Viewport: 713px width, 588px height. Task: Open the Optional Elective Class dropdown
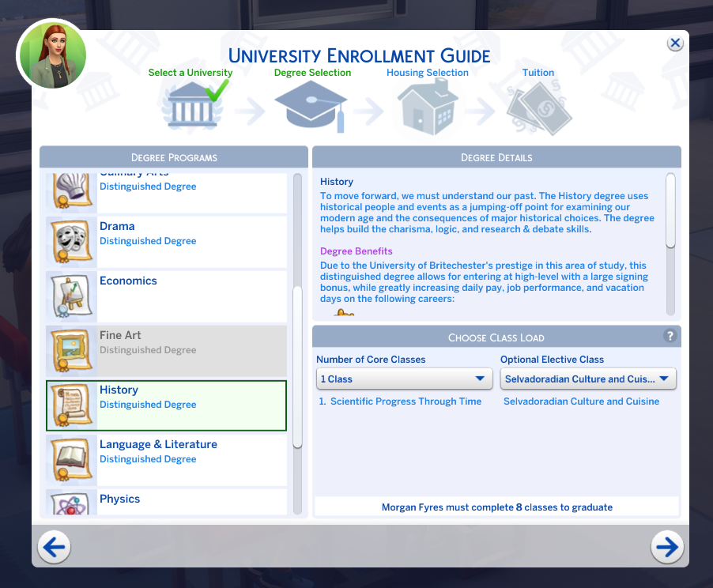588,379
